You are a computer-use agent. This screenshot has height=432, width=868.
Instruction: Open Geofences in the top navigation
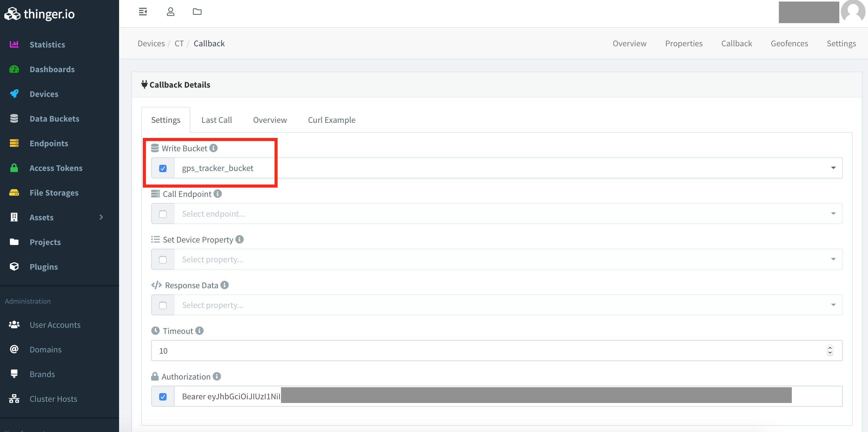click(x=789, y=44)
